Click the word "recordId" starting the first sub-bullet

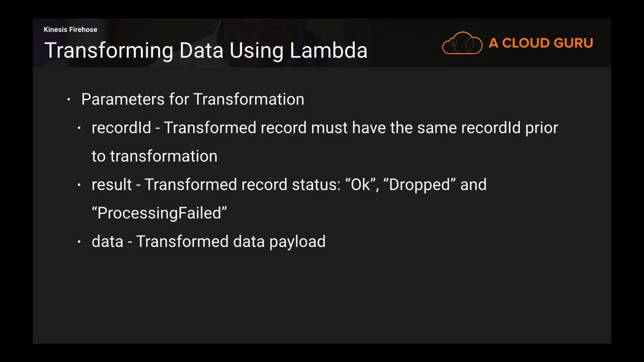click(x=121, y=128)
